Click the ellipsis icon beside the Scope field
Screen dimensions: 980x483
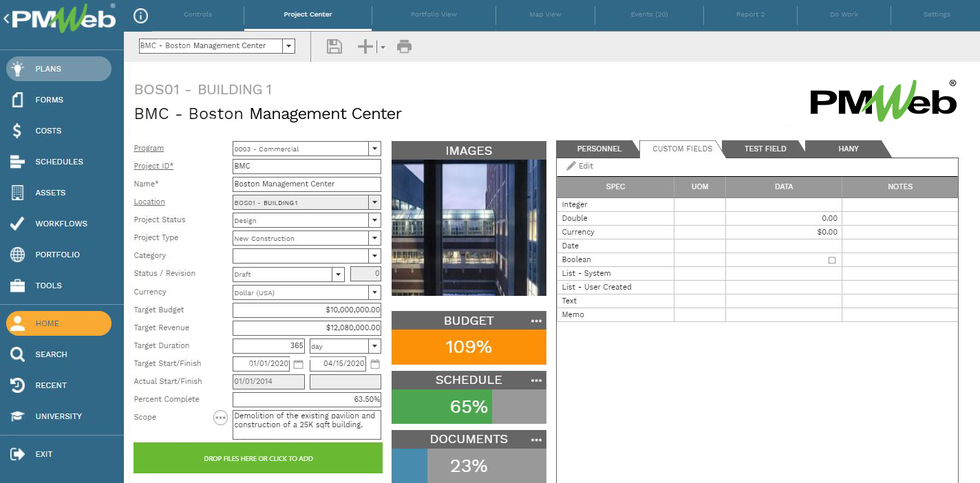pyautogui.click(x=221, y=418)
